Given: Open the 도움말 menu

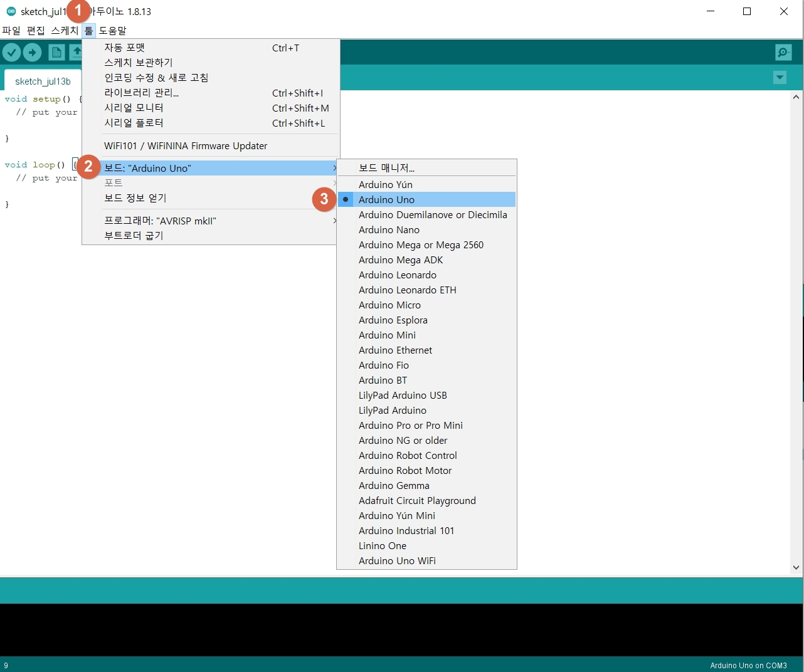Looking at the screenshot, I should click(x=112, y=30).
